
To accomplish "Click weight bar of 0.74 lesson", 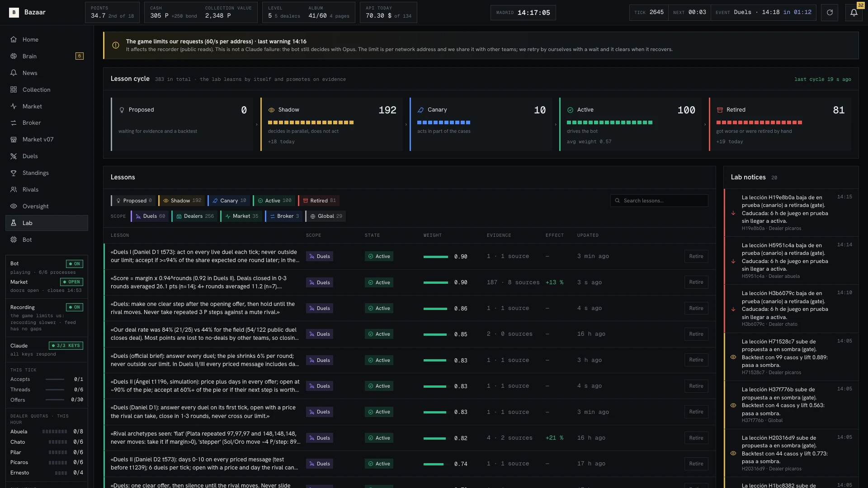I will (x=436, y=464).
